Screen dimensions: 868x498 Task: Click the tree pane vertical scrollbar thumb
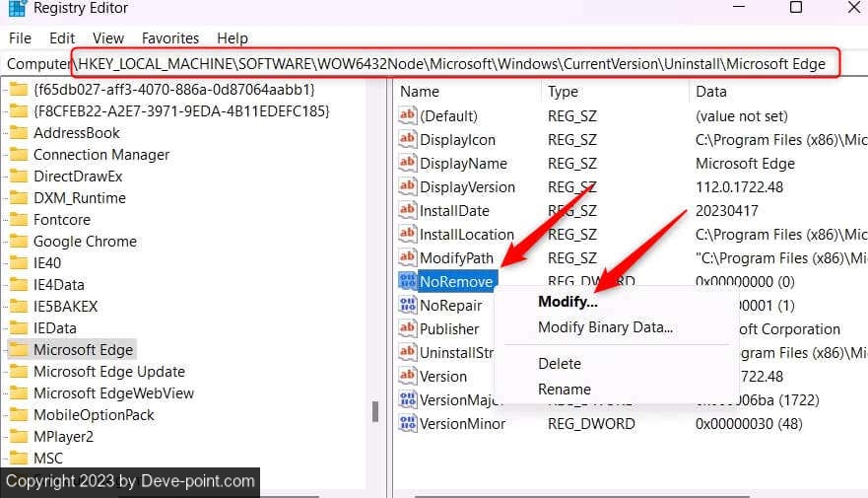click(374, 412)
